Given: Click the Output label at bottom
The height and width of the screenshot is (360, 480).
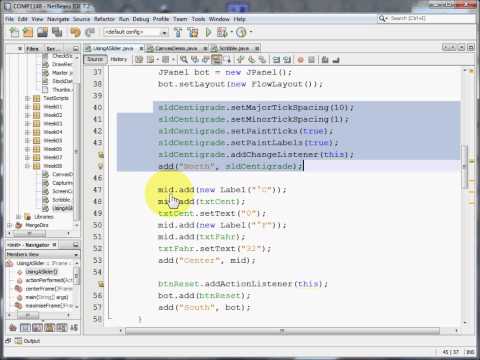Looking at the screenshot, I should [x=32, y=341].
